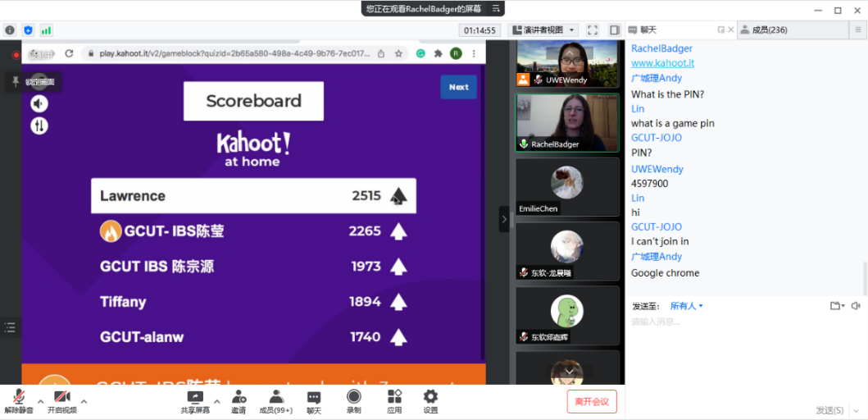Open the Speaker View (演讲者视图) dropdown
Image resolution: width=868 pixels, height=420 pixels.
point(544,30)
